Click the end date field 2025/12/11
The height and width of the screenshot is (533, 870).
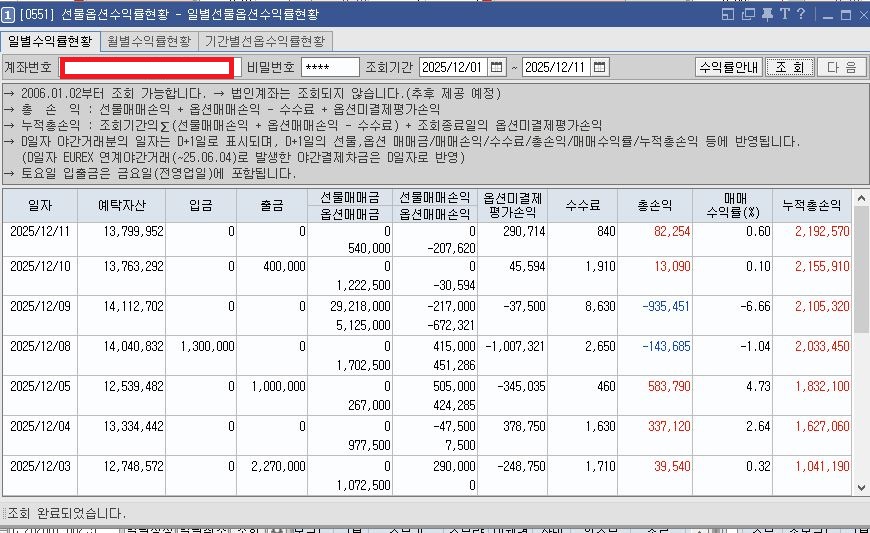tap(556, 67)
